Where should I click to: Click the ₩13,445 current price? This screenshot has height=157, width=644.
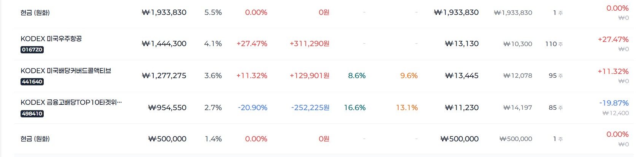(462, 75)
